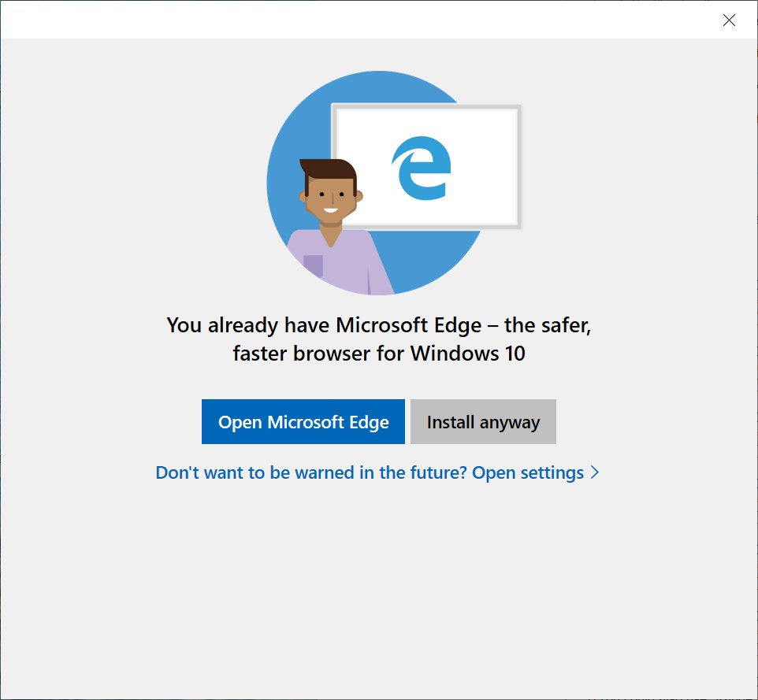758x700 pixels.
Task: Click the arrow following "Open settings"
Action: (593, 472)
